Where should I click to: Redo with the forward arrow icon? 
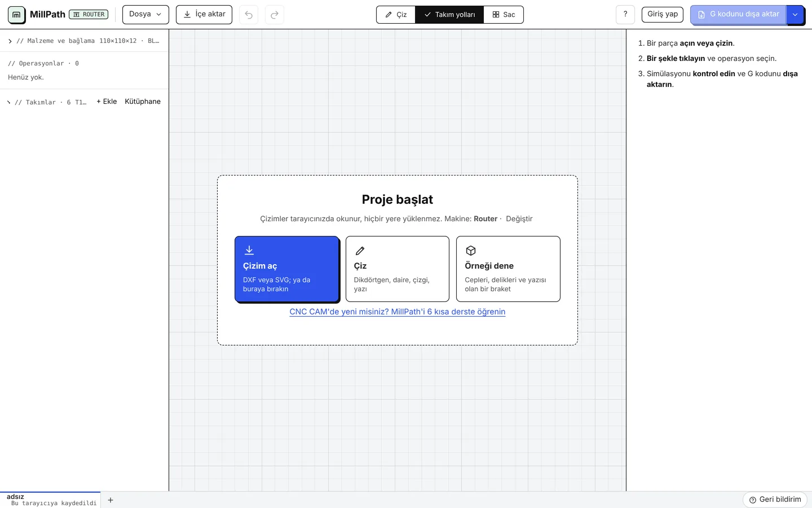(275, 15)
